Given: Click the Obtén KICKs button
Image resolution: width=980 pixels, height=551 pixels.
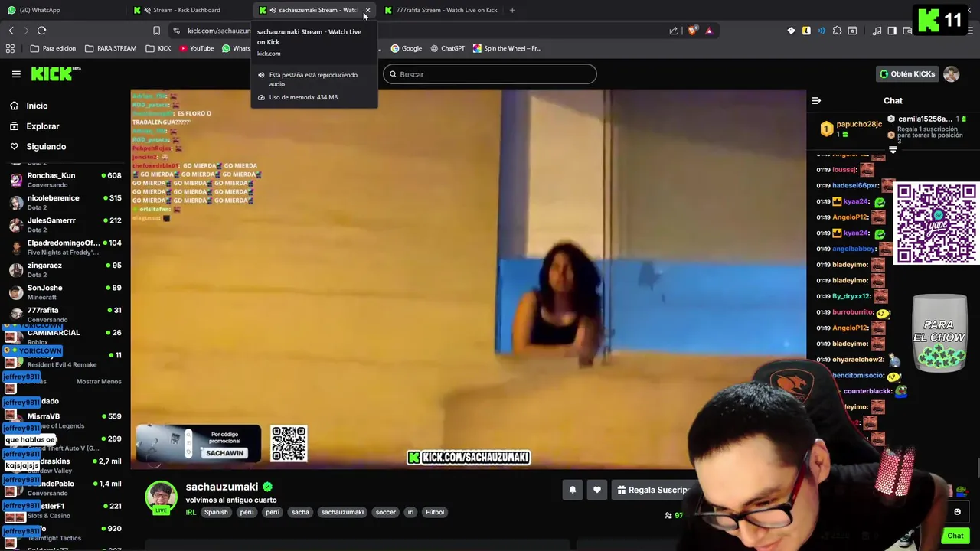Looking at the screenshot, I should [x=907, y=74].
